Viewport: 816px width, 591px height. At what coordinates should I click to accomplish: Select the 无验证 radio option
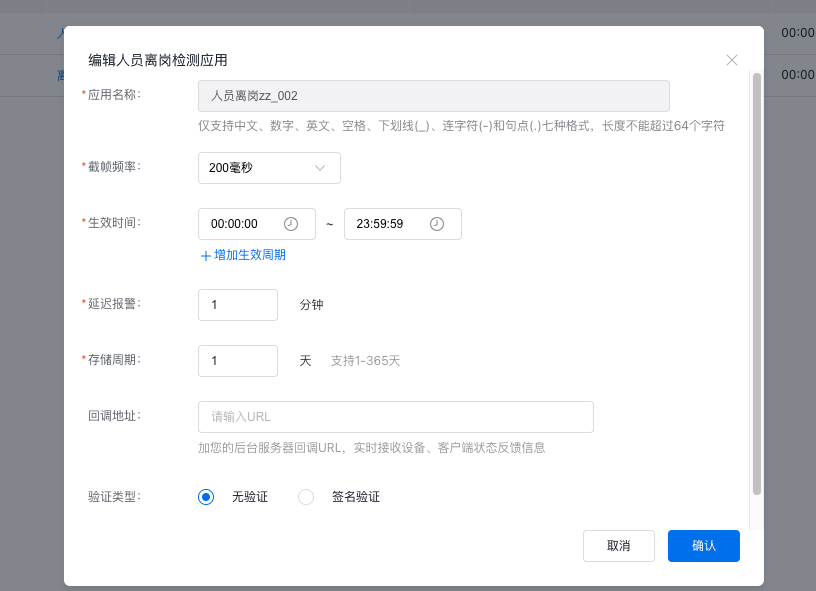point(206,497)
